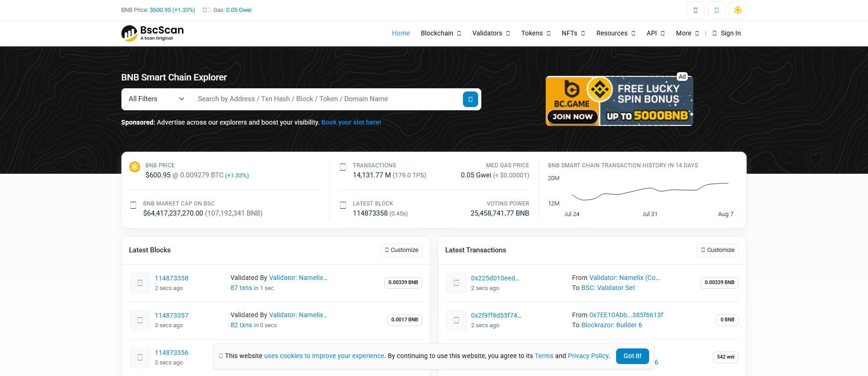Image resolution: width=868 pixels, height=376 pixels.
Task: Open sender address 0x7EE10Abb...385f6613f
Action: point(626,315)
